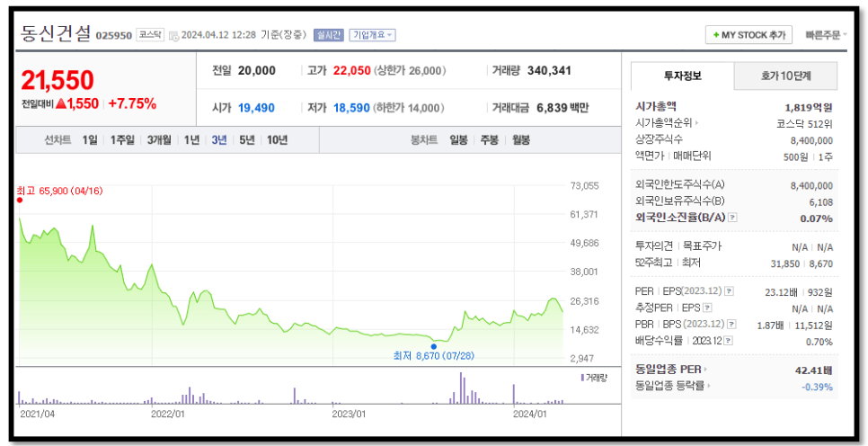Click the red up-triangle change indicator
Screen dimensions: 868x446
tap(61, 103)
